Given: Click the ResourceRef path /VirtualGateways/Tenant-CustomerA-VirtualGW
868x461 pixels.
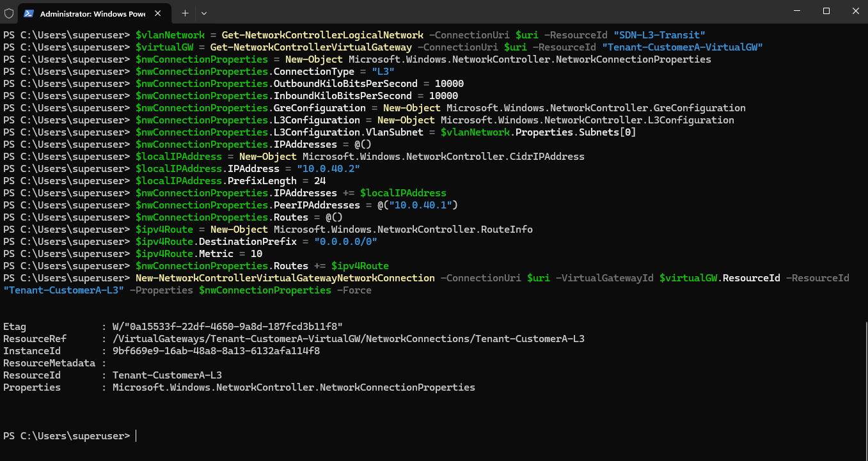Looking at the screenshot, I should pyautogui.click(x=236, y=339).
